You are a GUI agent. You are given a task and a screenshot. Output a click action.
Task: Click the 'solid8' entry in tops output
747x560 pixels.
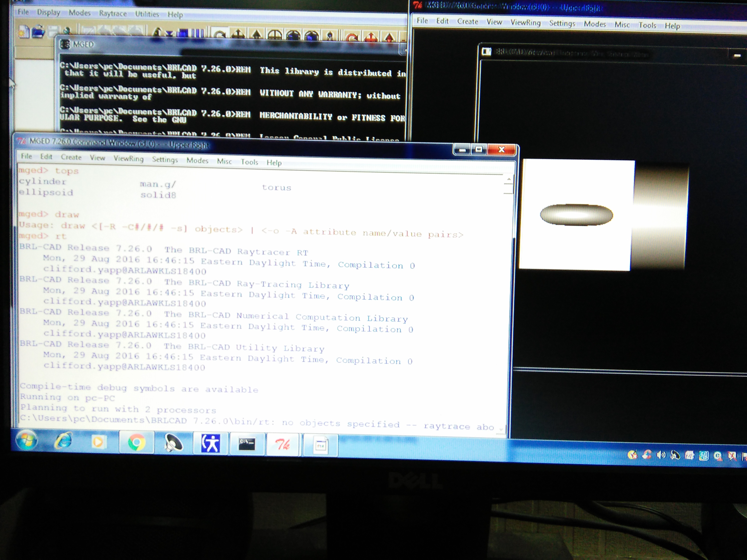coord(158,195)
